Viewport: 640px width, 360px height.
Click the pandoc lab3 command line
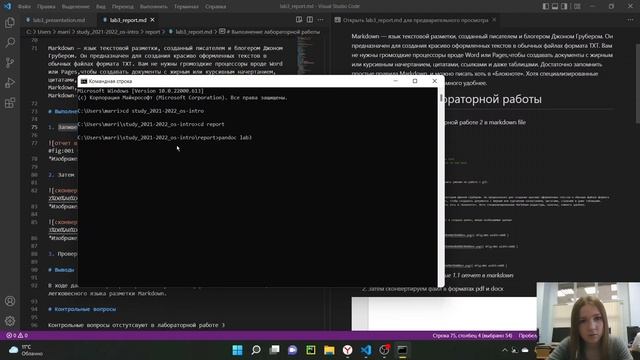click(x=165, y=138)
